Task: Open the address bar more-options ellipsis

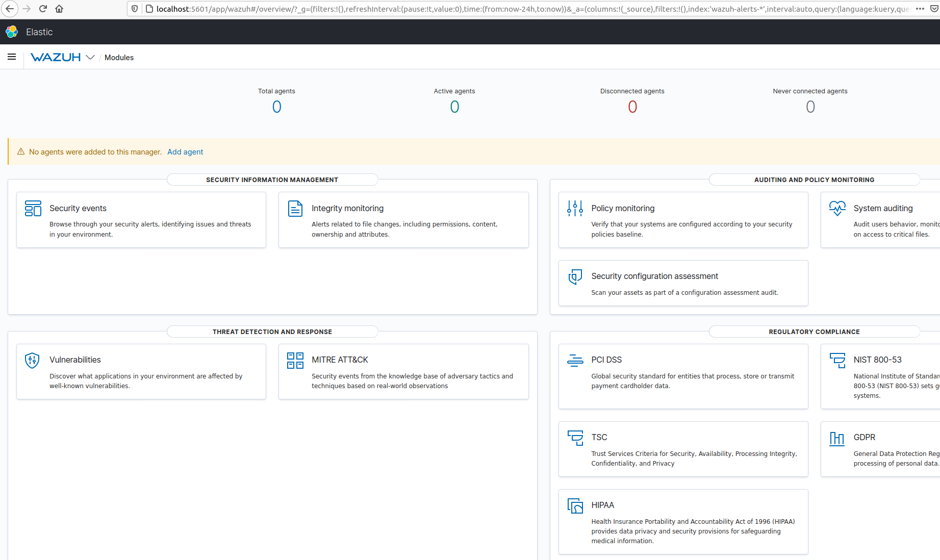Action: [x=920, y=9]
